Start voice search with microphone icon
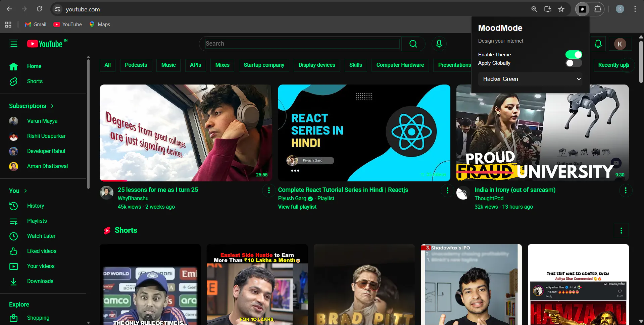The width and height of the screenshot is (644, 325). (x=439, y=44)
